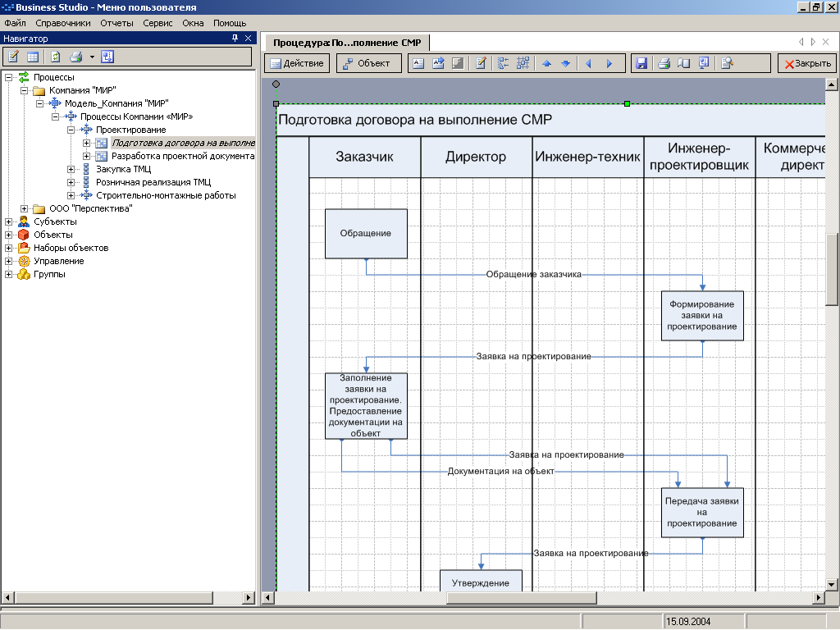Select the Процедура: По...полнение СМР tab
This screenshot has width=840, height=630.
(347, 43)
